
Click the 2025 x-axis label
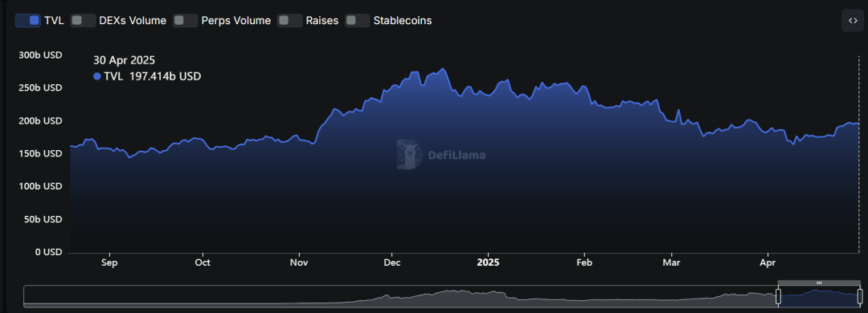pos(489,262)
